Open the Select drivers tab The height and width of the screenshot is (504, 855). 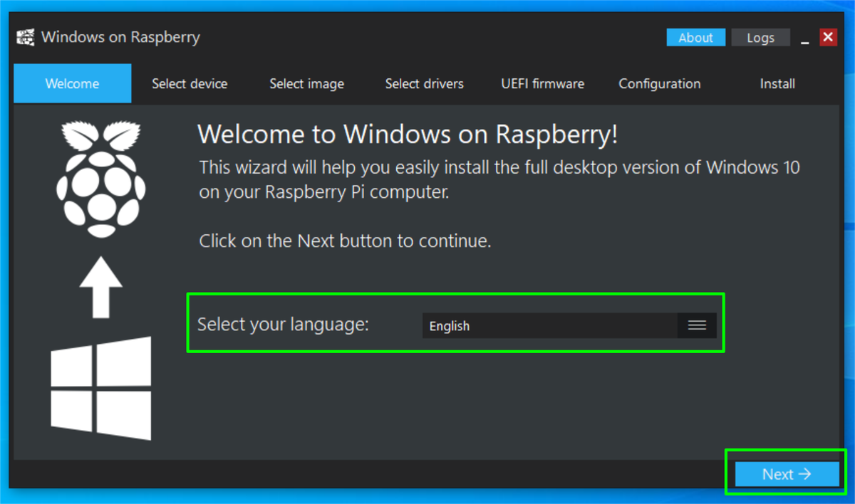click(424, 83)
